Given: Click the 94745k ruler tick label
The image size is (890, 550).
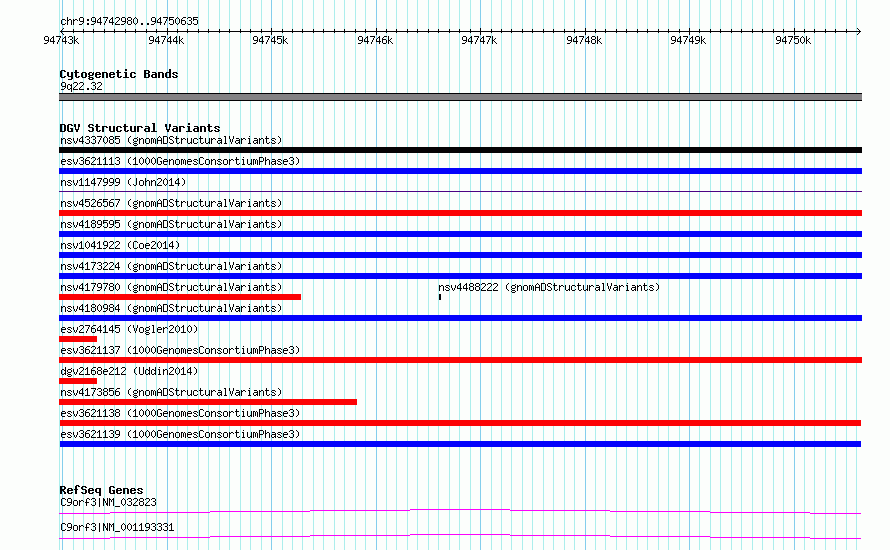Looking at the screenshot, I should click(270, 40).
